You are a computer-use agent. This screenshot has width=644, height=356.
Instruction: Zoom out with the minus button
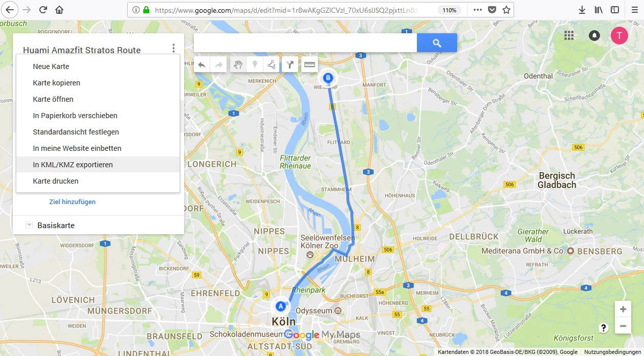point(623,326)
